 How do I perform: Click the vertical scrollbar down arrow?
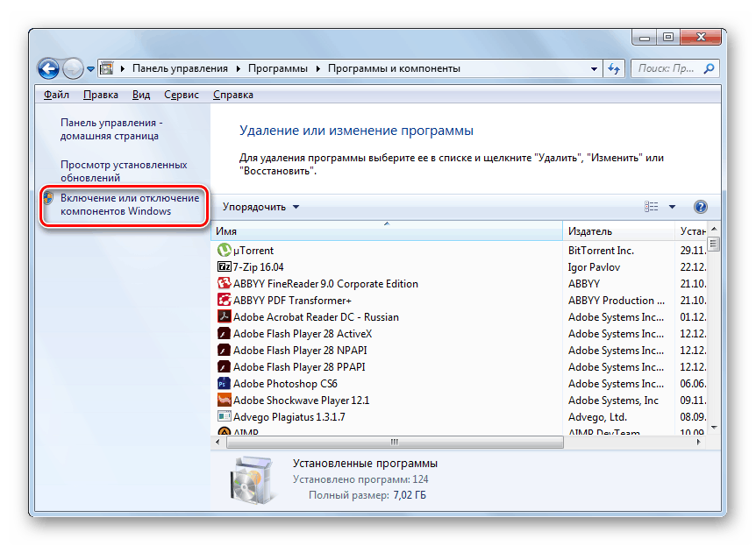(714, 428)
